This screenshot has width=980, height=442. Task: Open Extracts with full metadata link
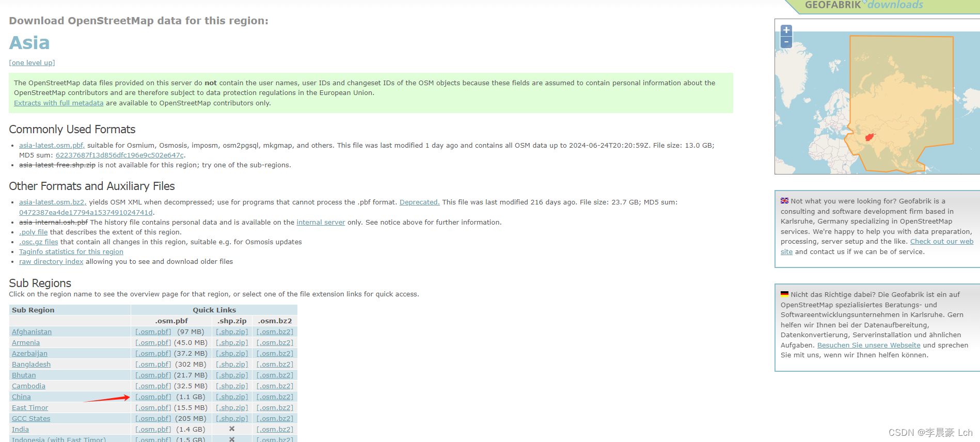coord(58,103)
